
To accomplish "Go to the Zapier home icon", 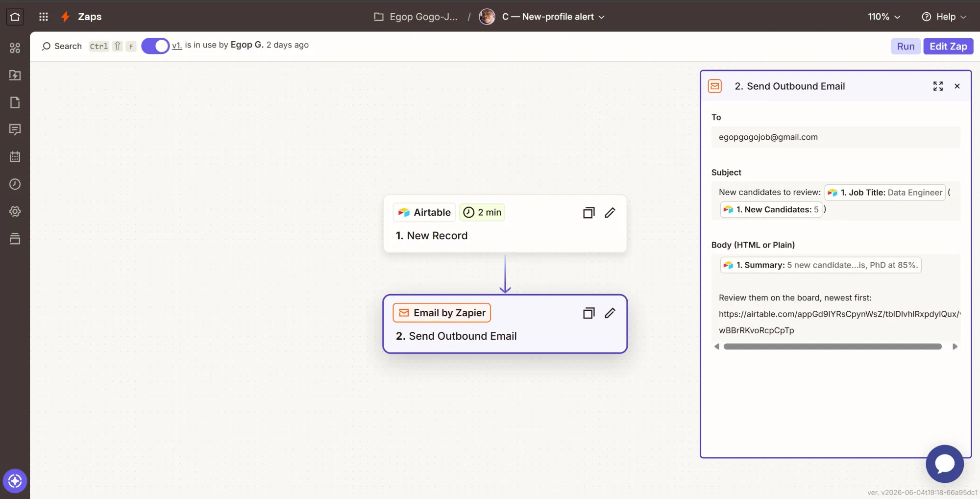I will [x=15, y=17].
